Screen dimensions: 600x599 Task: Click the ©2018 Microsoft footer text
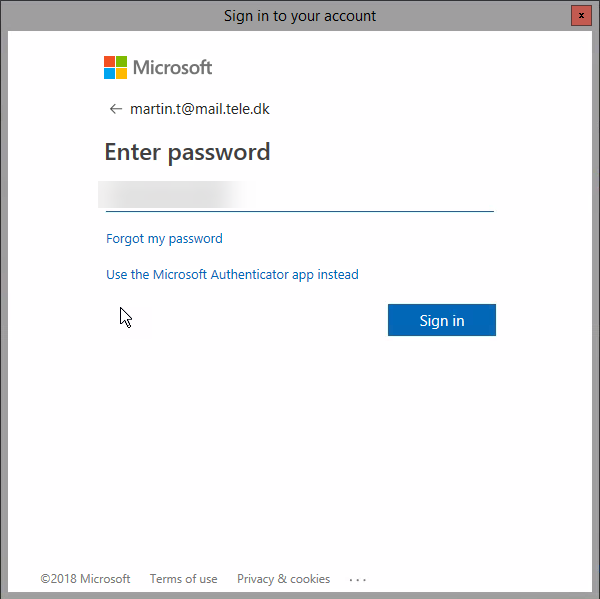point(85,579)
